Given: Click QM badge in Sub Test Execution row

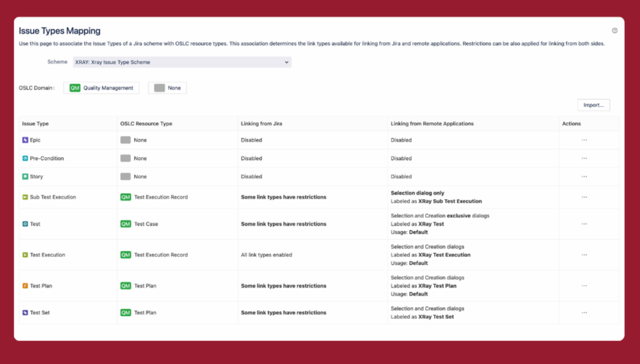Looking at the screenshot, I should pyautogui.click(x=125, y=197).
